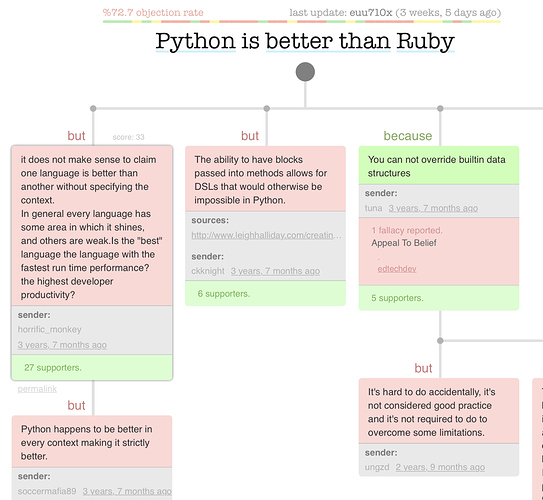The height and width of the screenshot is (500, 543).
Task: Select the 'It's hard to do accidentally' argument
Action: click(x=439, y=411)
